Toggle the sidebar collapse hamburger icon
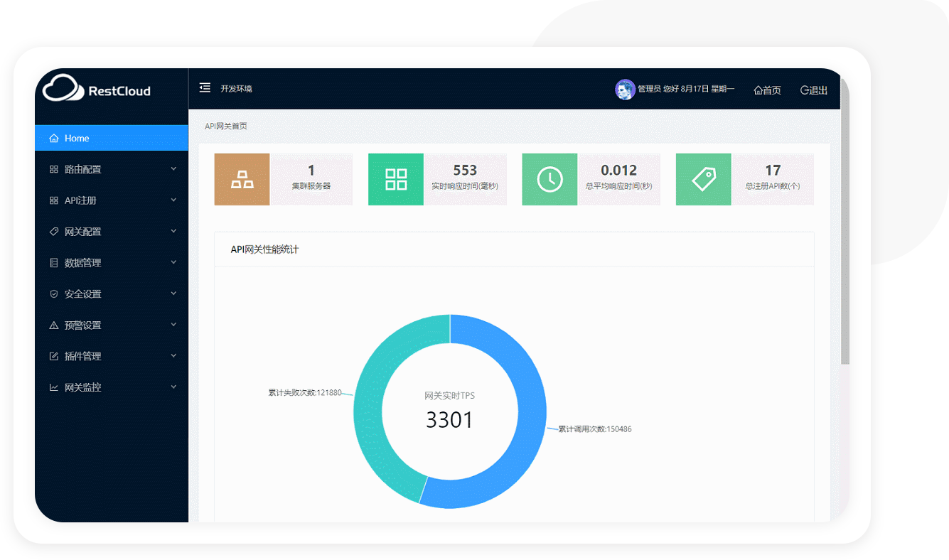 click(205, 87)
